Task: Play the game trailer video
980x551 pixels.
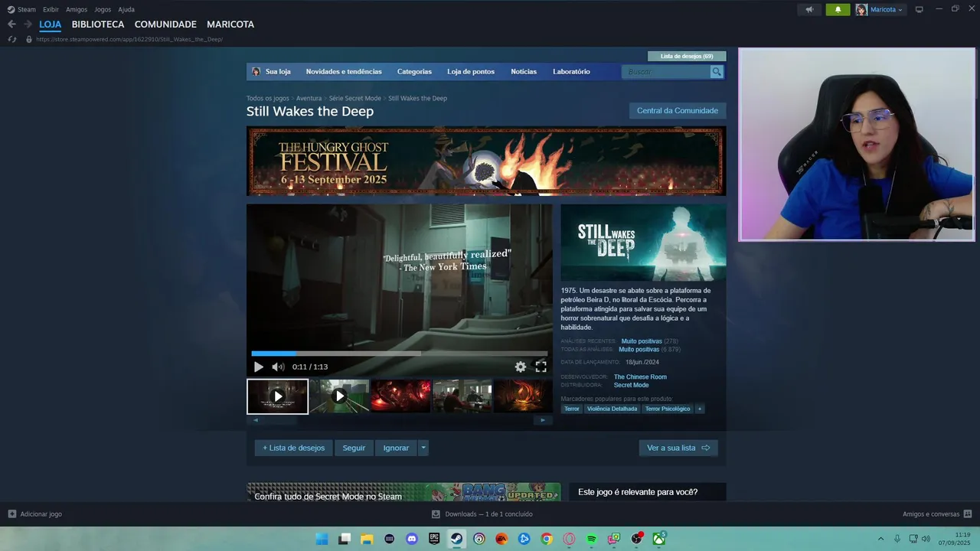Action: pos(259,367)
